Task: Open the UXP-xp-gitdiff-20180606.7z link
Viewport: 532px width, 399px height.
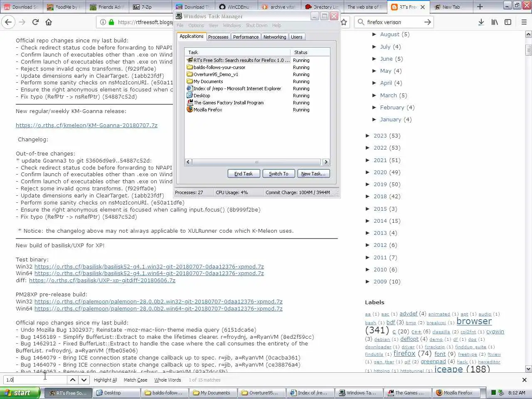Action: pyautogui.click(x=102, y=281)
